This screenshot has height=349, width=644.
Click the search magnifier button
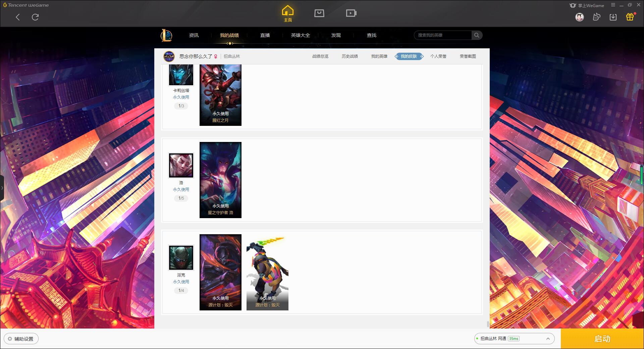[477, 35]
